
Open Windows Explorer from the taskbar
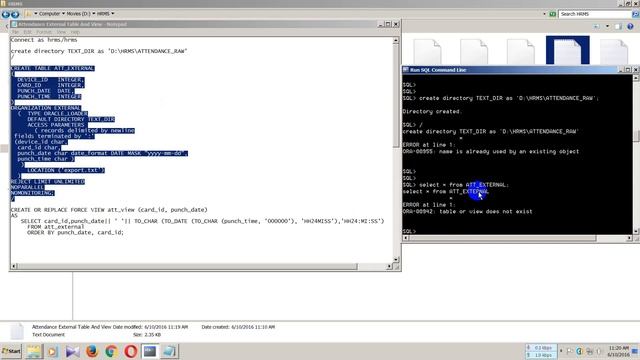coord(34,351)
